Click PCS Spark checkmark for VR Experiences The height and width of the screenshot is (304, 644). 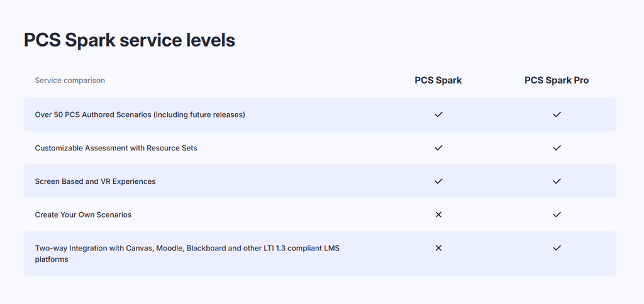[x=438, y=181]
